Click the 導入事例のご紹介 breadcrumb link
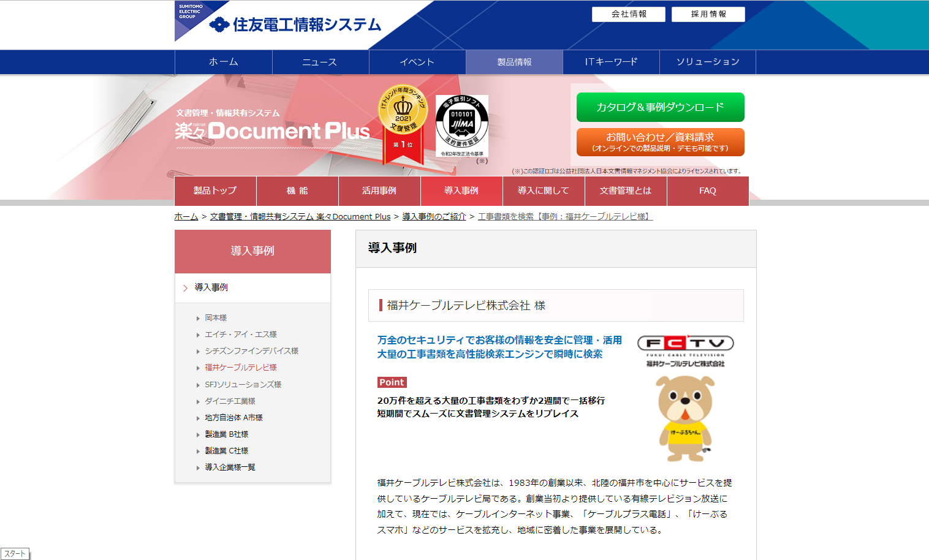 434,216
